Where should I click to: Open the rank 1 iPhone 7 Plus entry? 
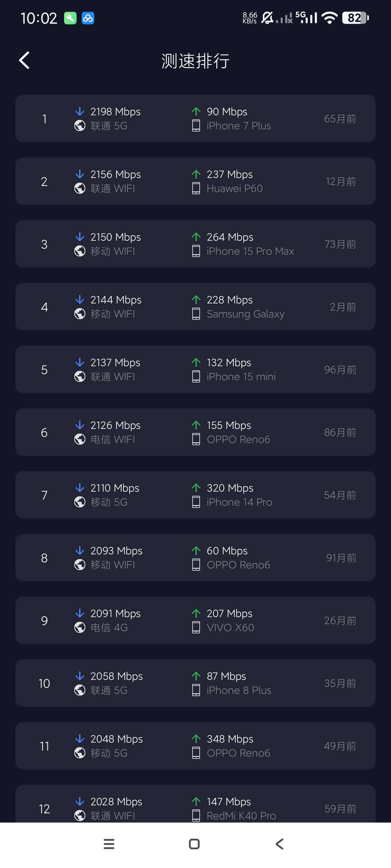[195, 118]
